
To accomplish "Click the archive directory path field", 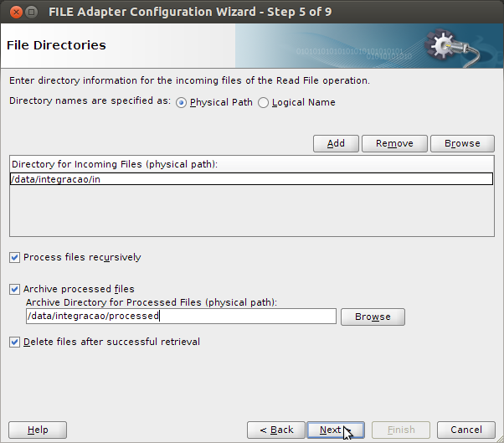I will tap(181, 317).
